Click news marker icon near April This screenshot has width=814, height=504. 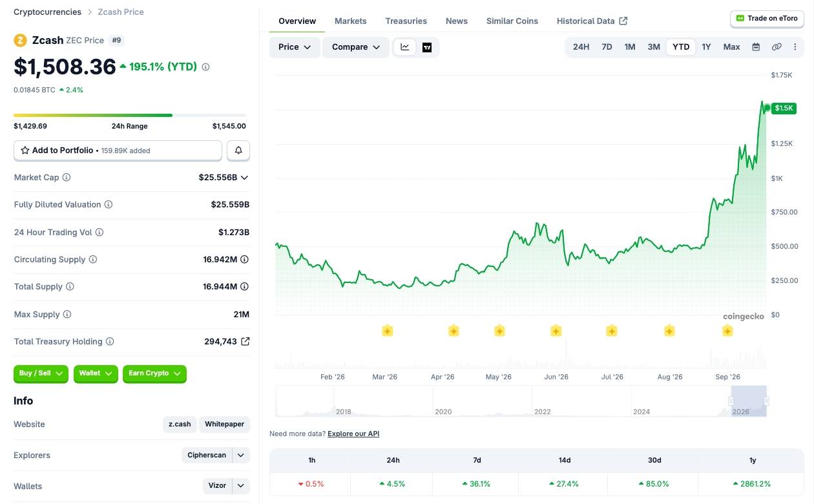pos(454,331)
